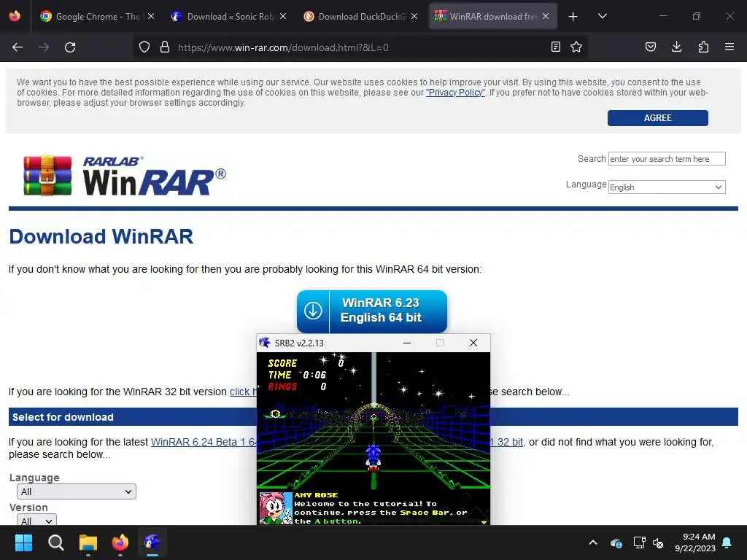Download WinRAR 6.23 English 64 bit
Viewport: 747px width, 560px height.
(x=371, y=311)
